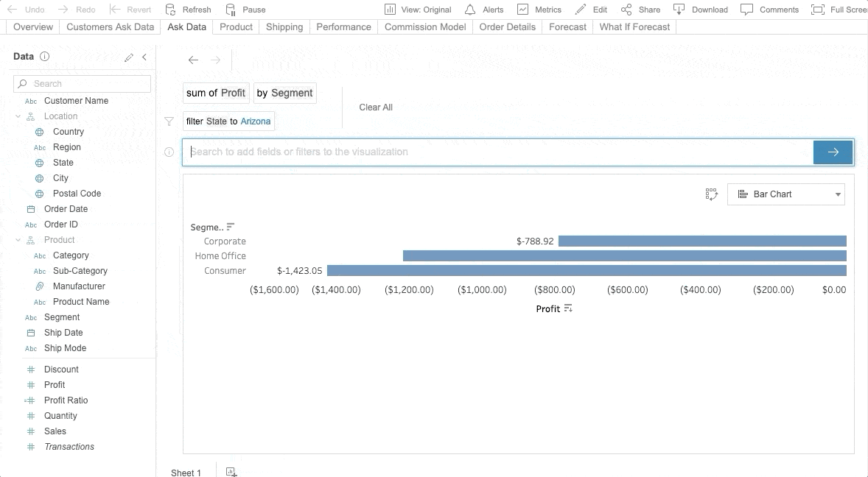Open the What If Forecast tab
868x477 pixels.
(634, 27)
